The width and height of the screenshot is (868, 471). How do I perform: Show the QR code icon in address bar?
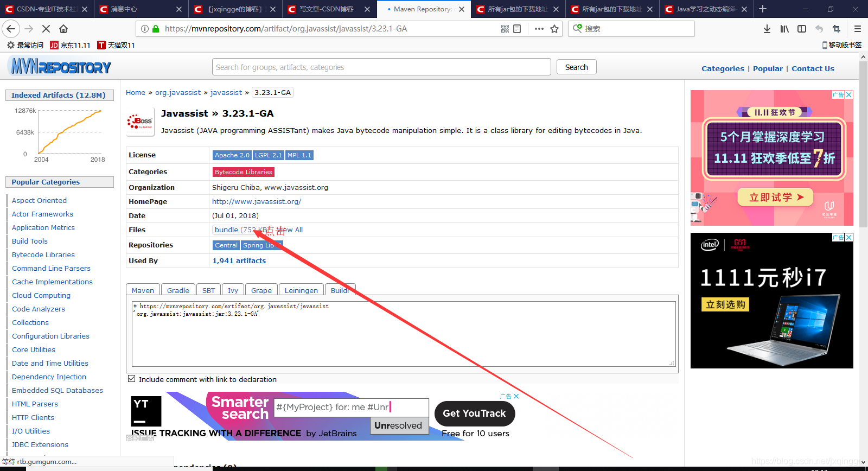[x=505, y=29]
